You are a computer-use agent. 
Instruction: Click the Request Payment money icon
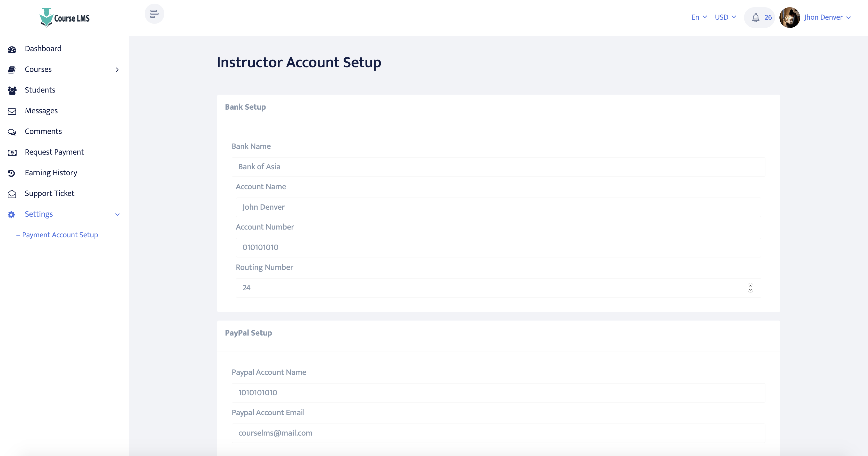coord(12,153)
